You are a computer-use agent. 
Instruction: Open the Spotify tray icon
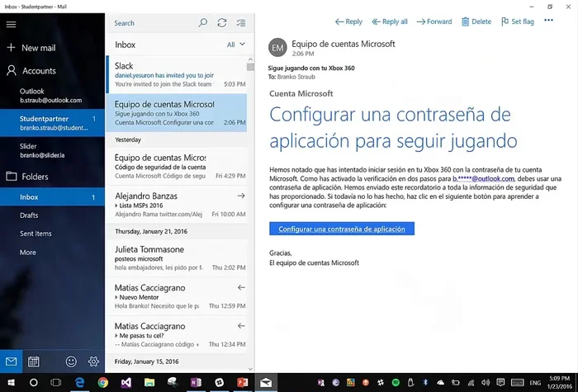[x=396, y=383]
